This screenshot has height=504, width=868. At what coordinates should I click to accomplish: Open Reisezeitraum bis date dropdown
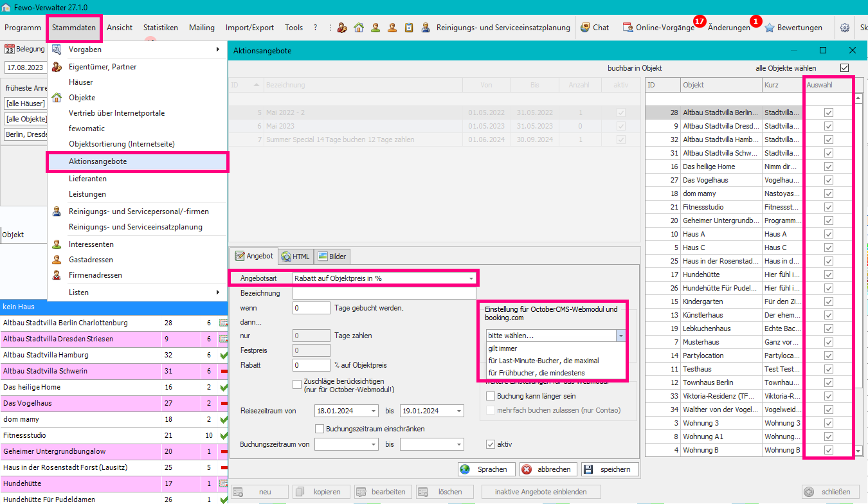point(458,411)
